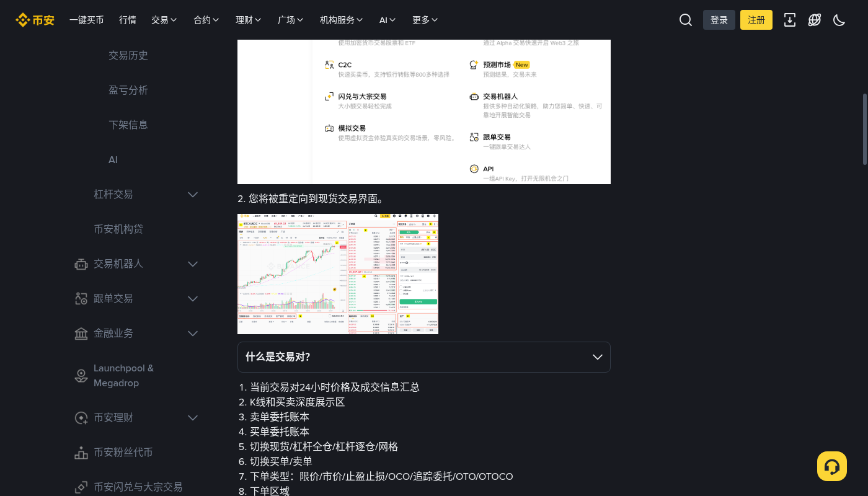This screenshot has height=496, width=868.
Task: Click the C2C icon in screenshot
Action: pyautogui.click(x=329, y=64)
